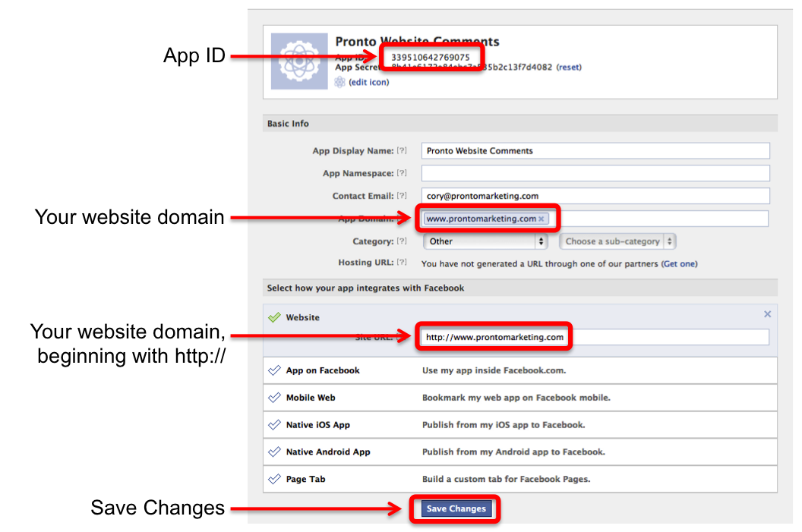
Task: Open help for Category
Action: (x=402, y=241)
